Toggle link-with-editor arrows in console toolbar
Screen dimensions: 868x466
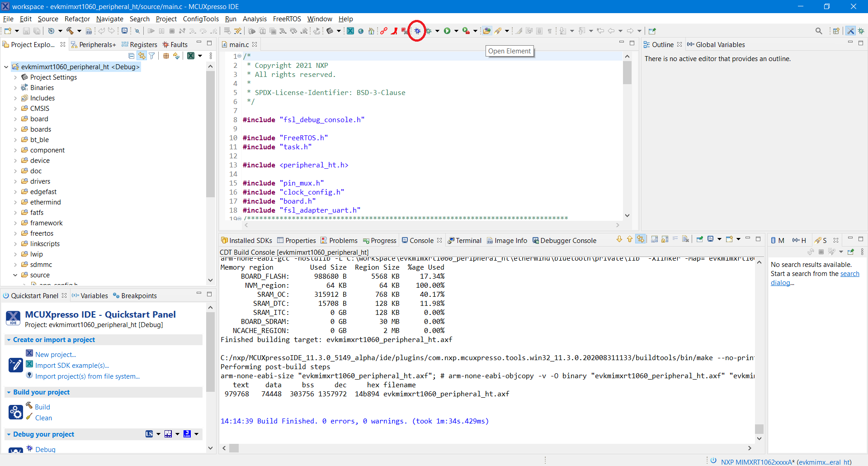641,239
